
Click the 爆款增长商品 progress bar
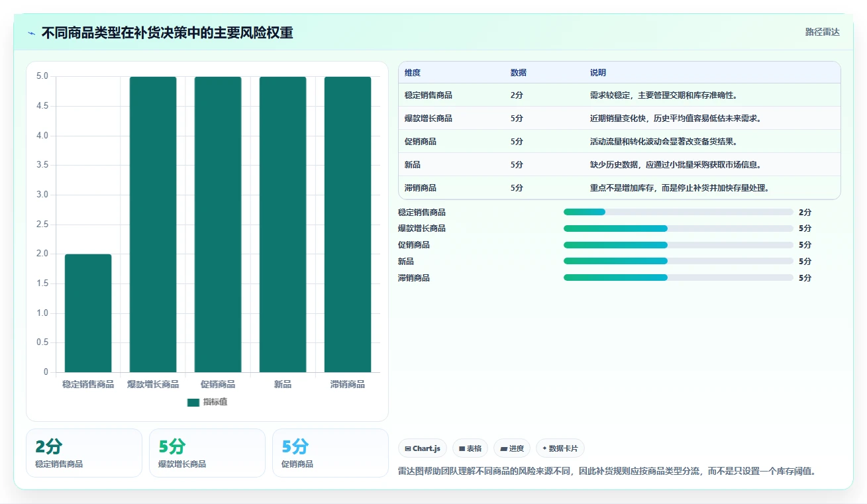pyautogui.click(x=678, y=228)
